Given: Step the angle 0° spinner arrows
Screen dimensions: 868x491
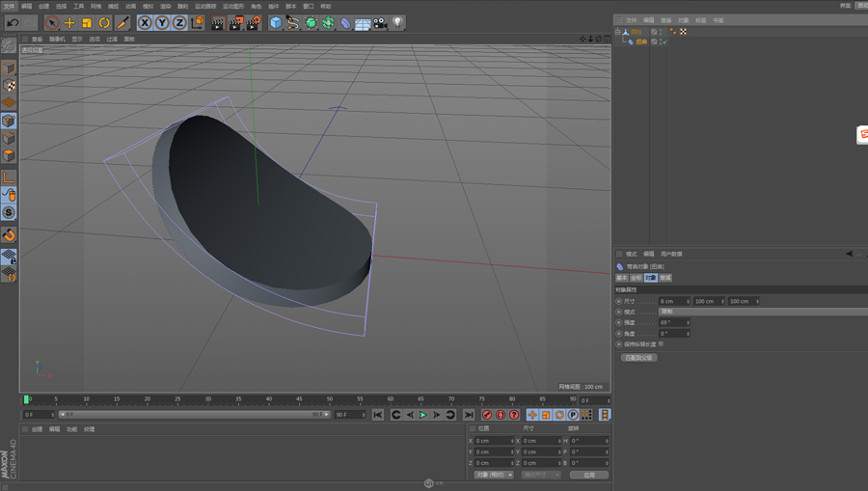Looking at the screenshot, I should pyautogui.click(x=688, y=334).
